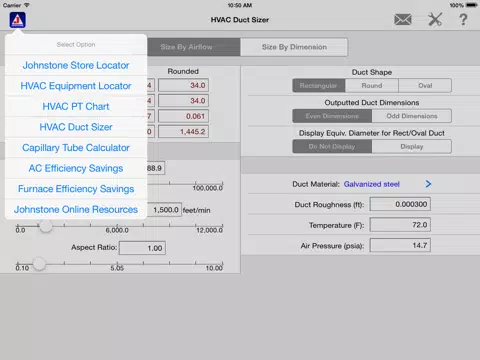Click the Rounded column header
Viewport: 480px width, 360px height.
click(x=183, y=71)
